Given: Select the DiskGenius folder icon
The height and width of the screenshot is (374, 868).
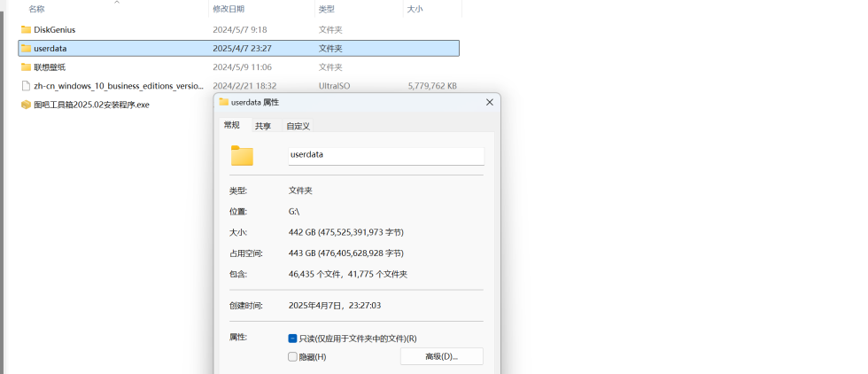Looking at the screenshot, I should pos(26,29).
